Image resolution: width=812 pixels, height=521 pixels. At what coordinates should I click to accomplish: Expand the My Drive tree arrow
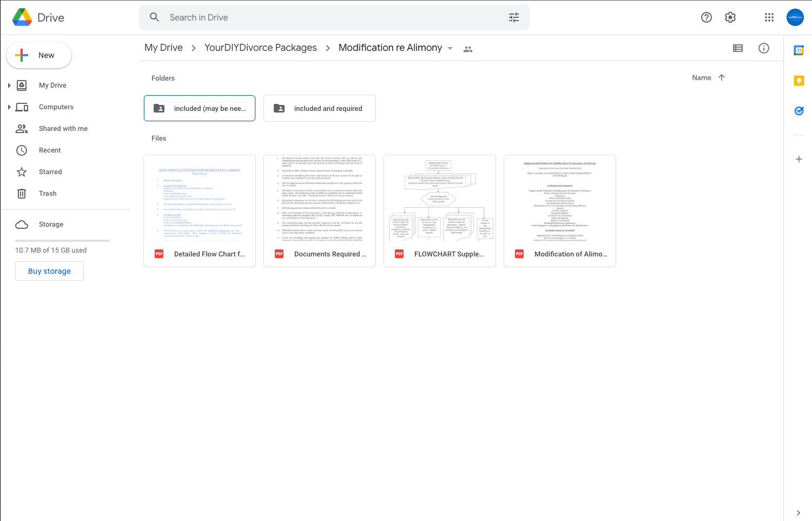9,85
